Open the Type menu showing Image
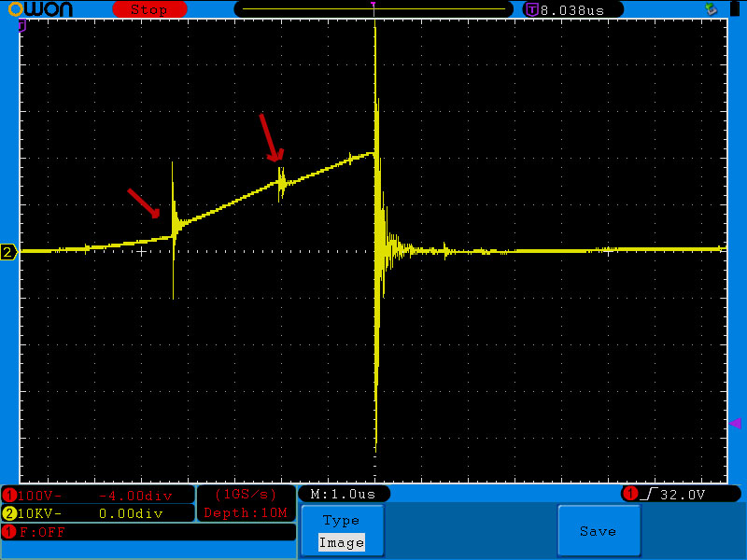The image size is (747, 560). coord(341,531)
